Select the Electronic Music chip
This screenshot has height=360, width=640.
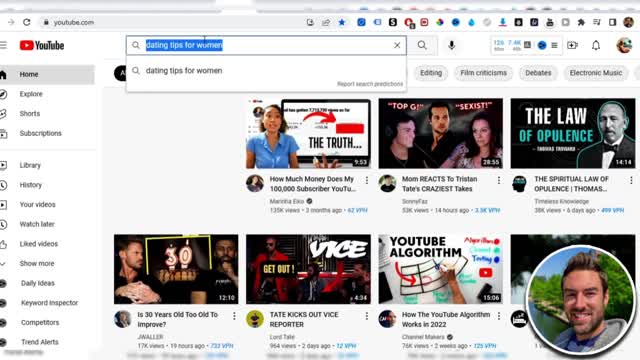pos(596,73)
